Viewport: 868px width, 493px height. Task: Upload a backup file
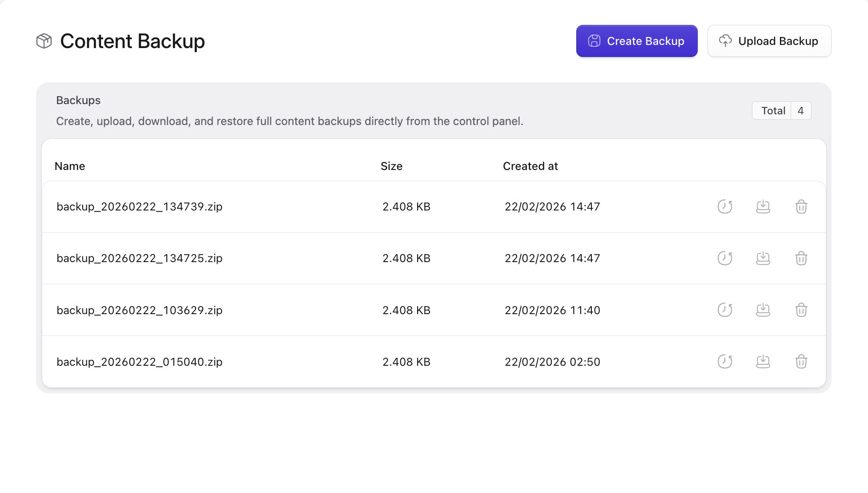(769, 41)
